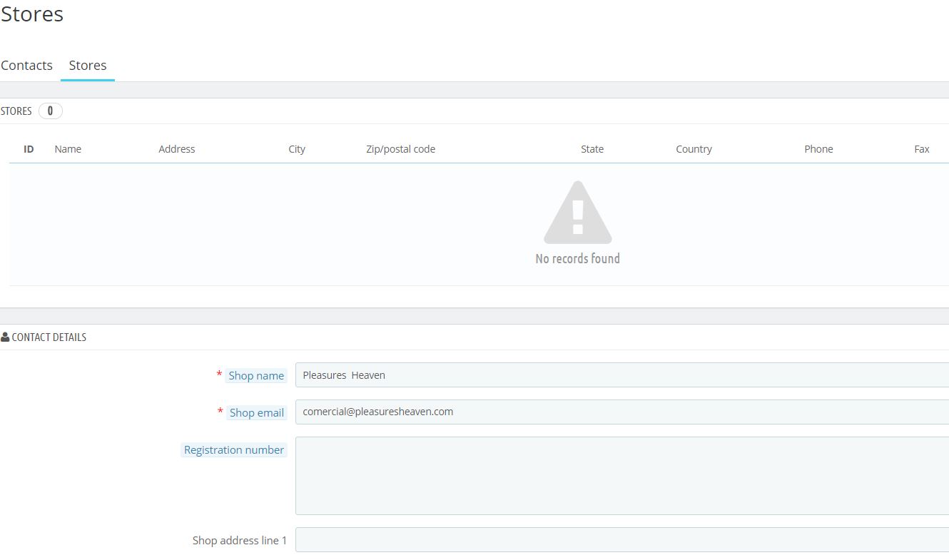
Task: Click the Country column header
Action: pos(694,149)
